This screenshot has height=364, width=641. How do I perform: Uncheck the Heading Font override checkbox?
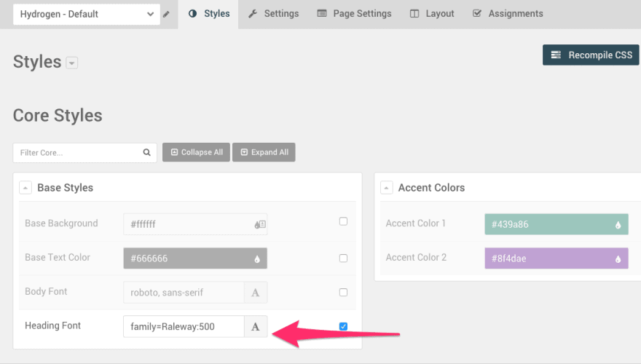coord(343,326)
